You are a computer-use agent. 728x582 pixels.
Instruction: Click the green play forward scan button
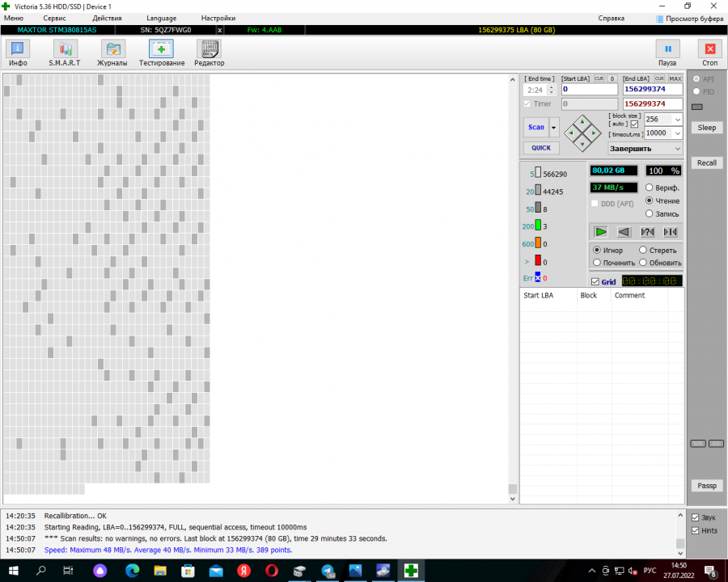[600, 232]
